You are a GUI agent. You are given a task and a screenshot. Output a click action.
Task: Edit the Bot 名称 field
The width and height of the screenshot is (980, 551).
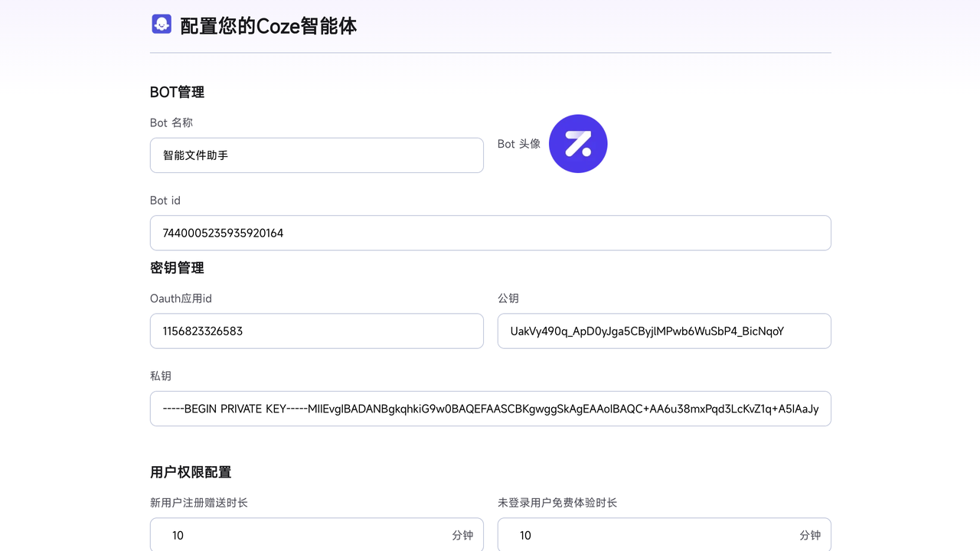pos(317,155)
